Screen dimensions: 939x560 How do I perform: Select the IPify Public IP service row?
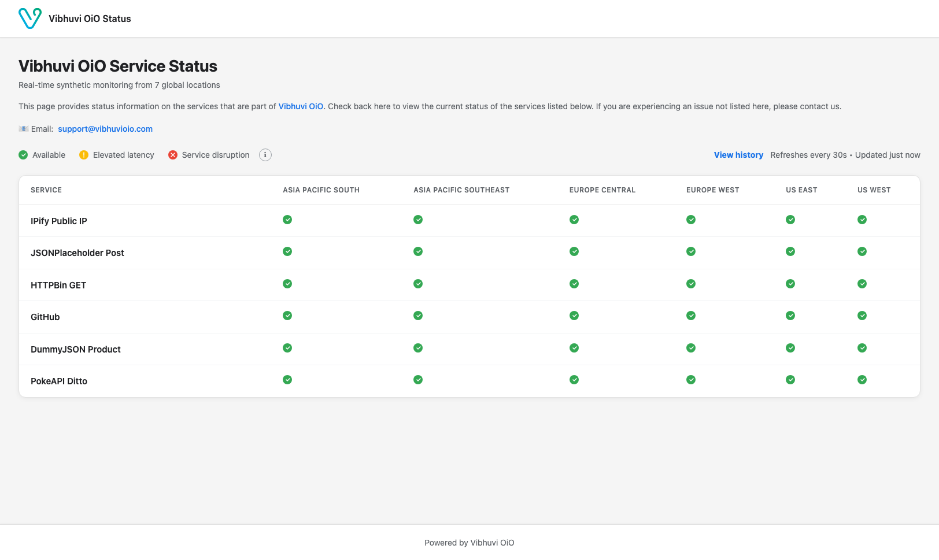(469, 221)
